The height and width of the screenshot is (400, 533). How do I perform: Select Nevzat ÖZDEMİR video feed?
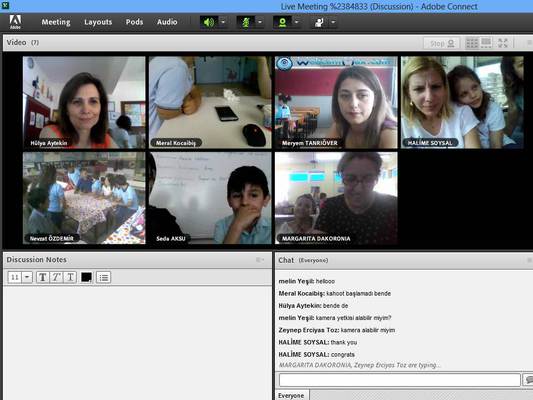click(x=84, y=198)
